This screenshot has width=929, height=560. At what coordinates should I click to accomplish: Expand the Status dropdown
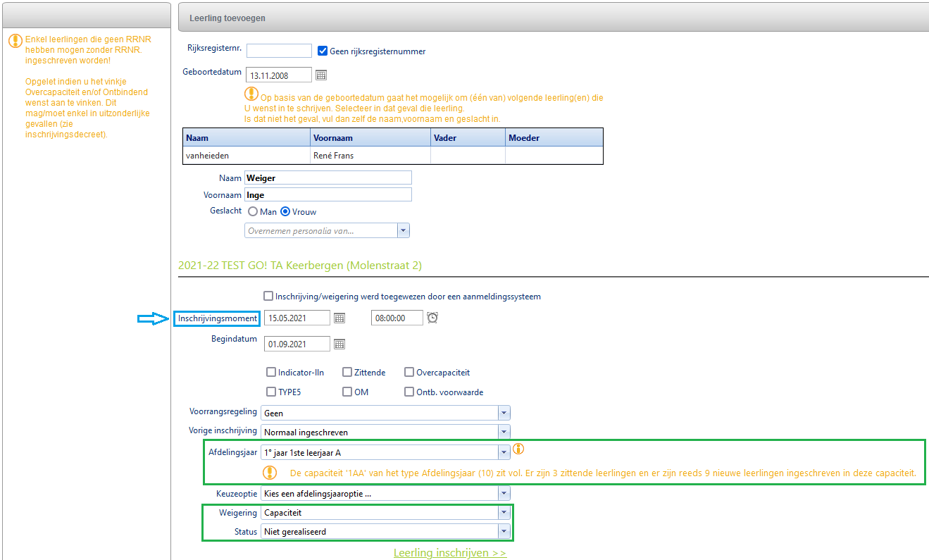[504, 532]
